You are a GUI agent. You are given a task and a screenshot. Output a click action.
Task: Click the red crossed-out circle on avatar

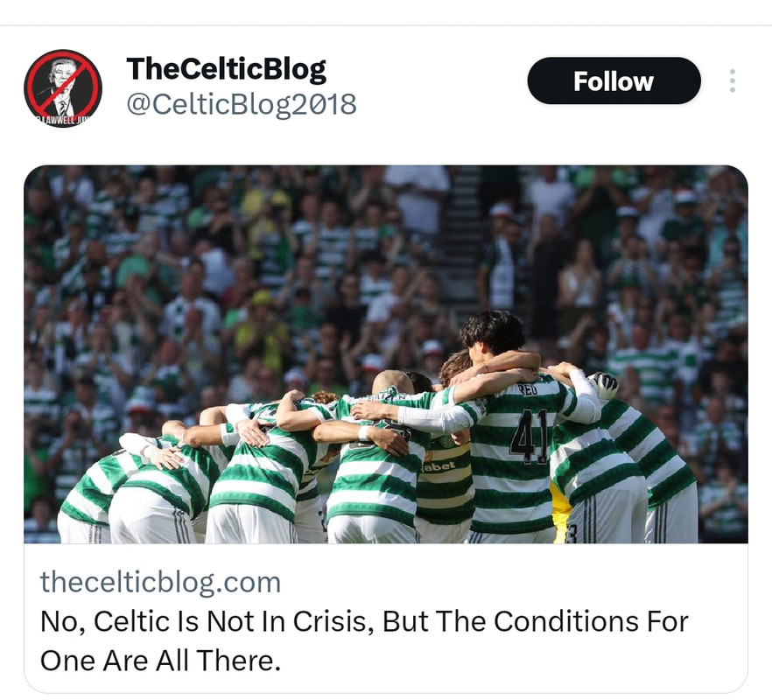point(63,88)
